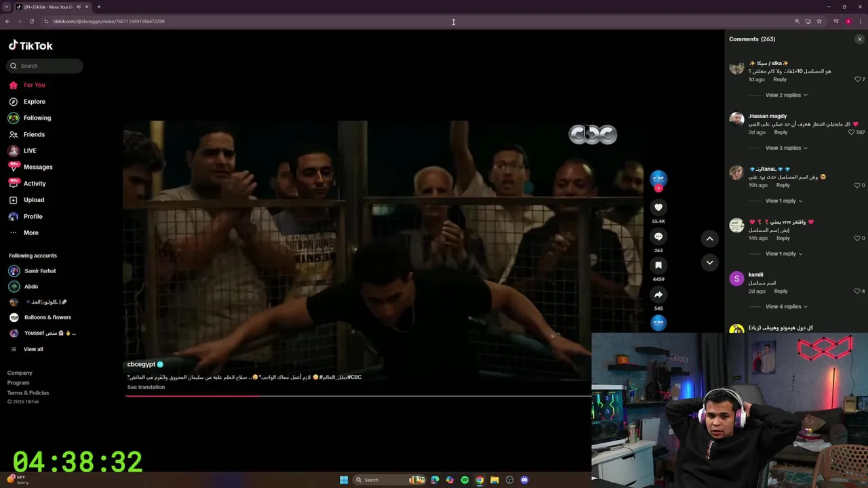Screen dimensions: 868x488
Task: Reply to RanaL's comment
Action: [783, 185]
